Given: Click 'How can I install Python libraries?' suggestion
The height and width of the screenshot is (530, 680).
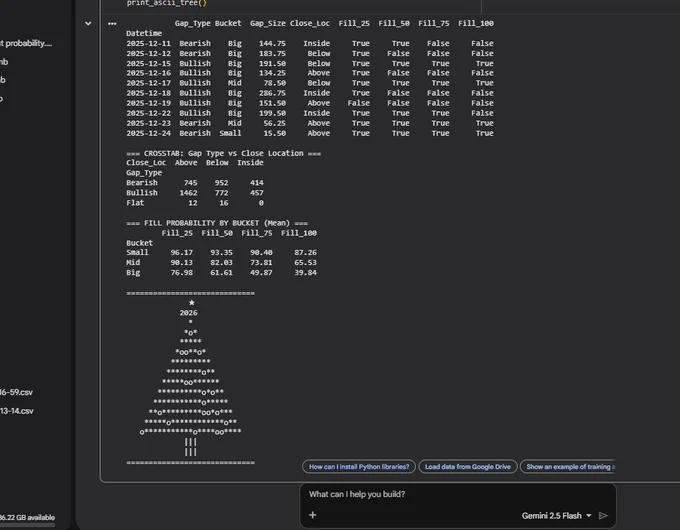Looking at the screenshot, I should [x=359, y=467].
